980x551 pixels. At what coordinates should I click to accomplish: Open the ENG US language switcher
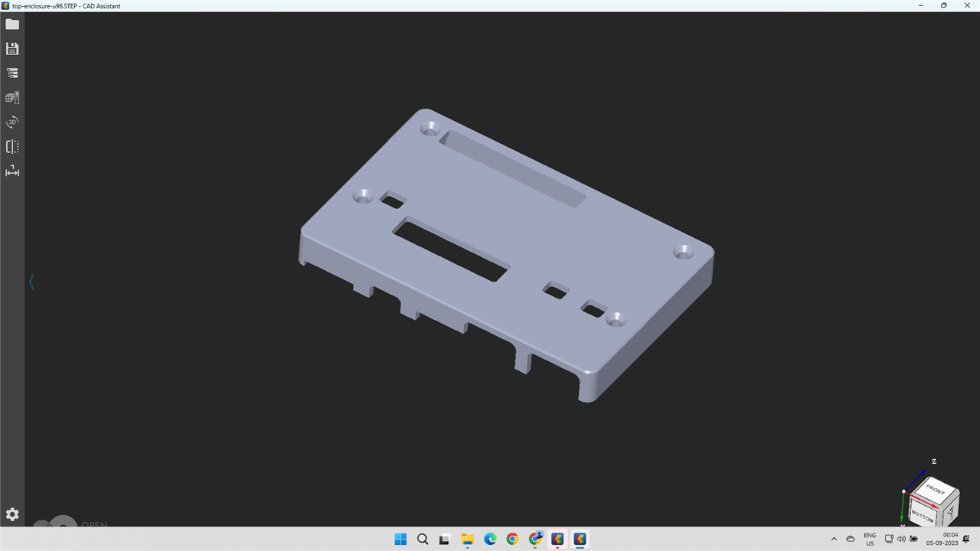tap(870, 539)
